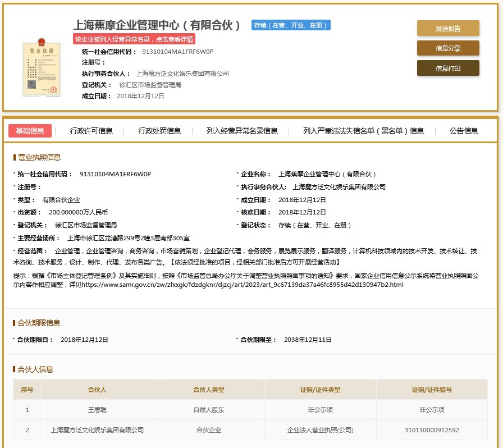This screenshot has height=448, width=503.
Task: Open the abnormal operation warning red banner
Action: click(x=135, y=39)
